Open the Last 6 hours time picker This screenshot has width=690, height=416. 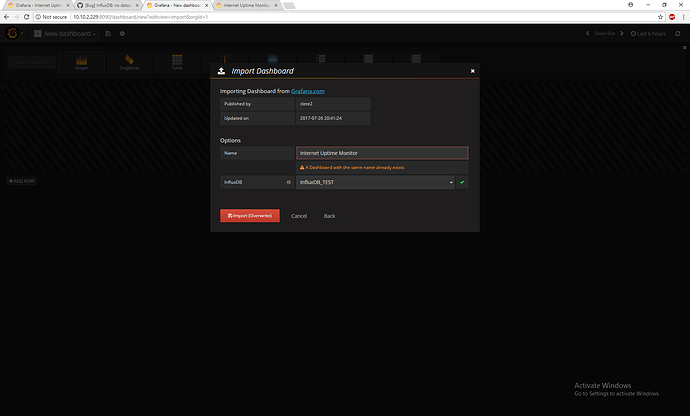coord(648,33)
